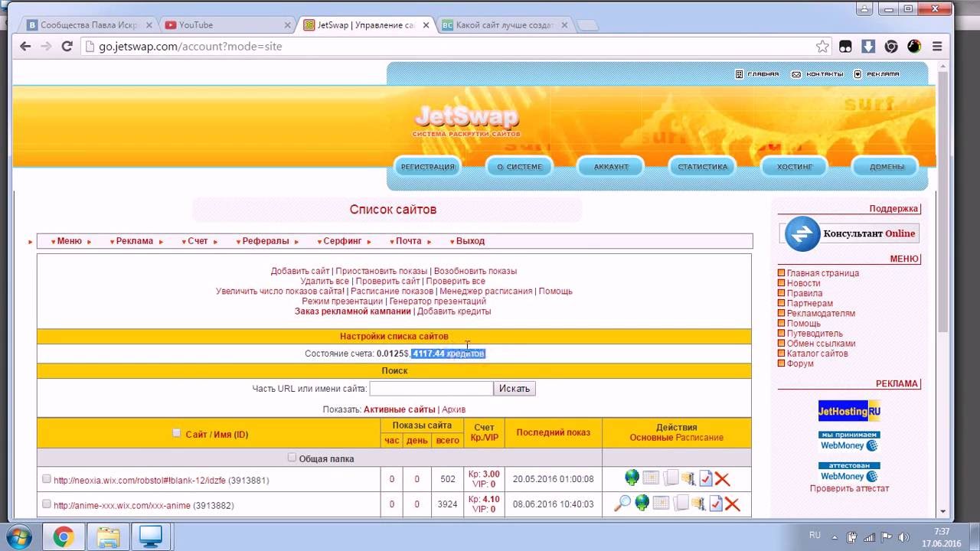Click the Проверить аттестат link
The image size is (980, 551).
coord(849,488)
